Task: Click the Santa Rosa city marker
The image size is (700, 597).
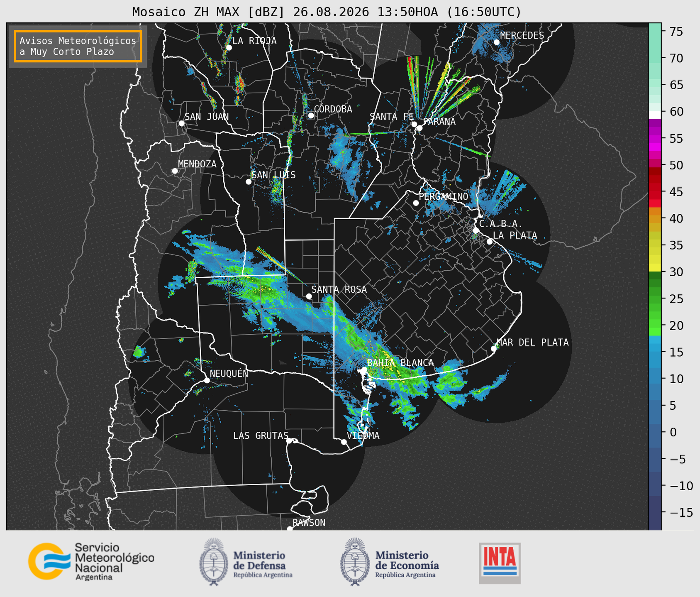Action: (x=309, y=296)
